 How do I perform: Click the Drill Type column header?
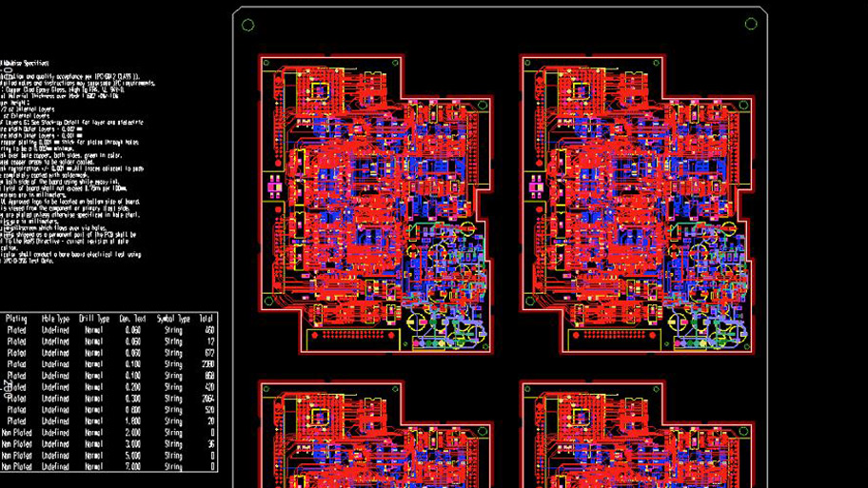point(96,319)
